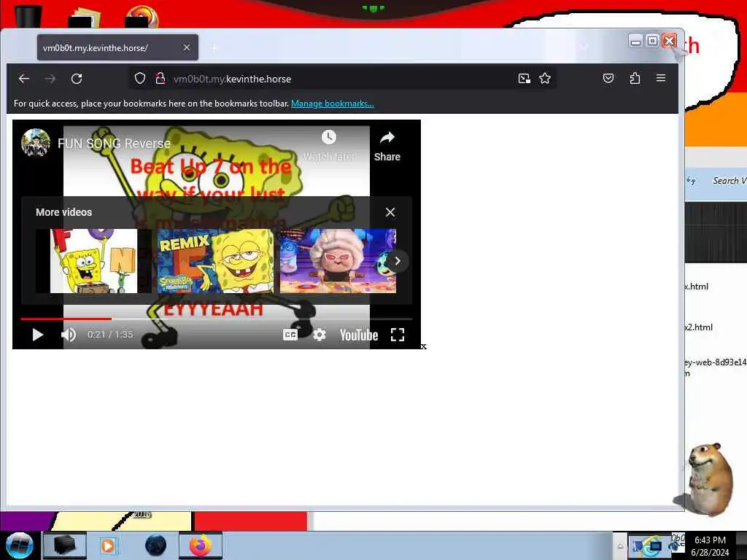Open the Save to Pocket icon

tap(608, 78)
